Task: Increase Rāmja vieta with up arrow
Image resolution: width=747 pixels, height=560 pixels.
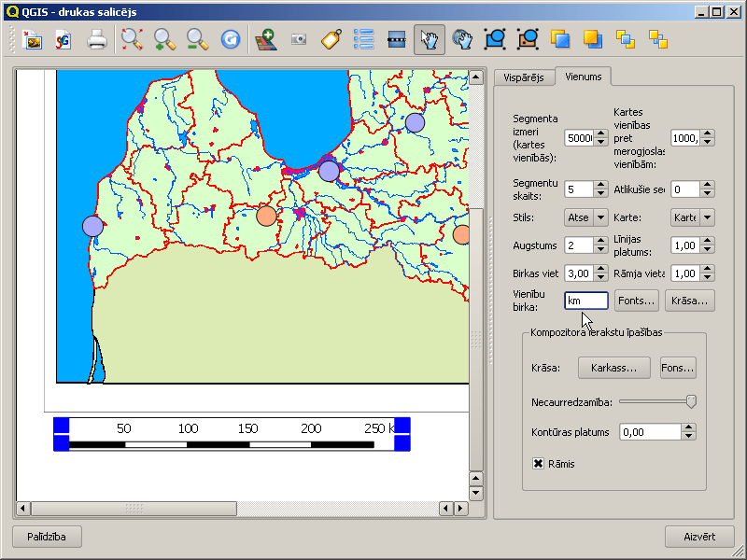Action: (708, 269)
